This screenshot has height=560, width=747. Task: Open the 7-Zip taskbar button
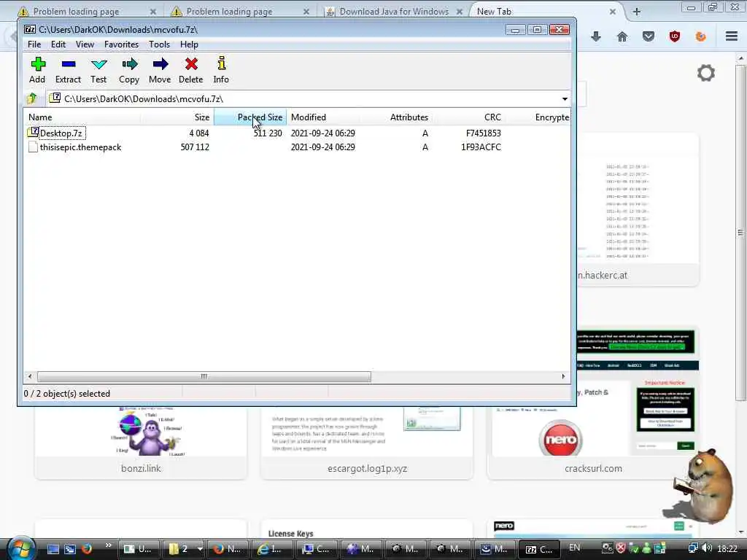pyautogui.click(x=540, y=549)
